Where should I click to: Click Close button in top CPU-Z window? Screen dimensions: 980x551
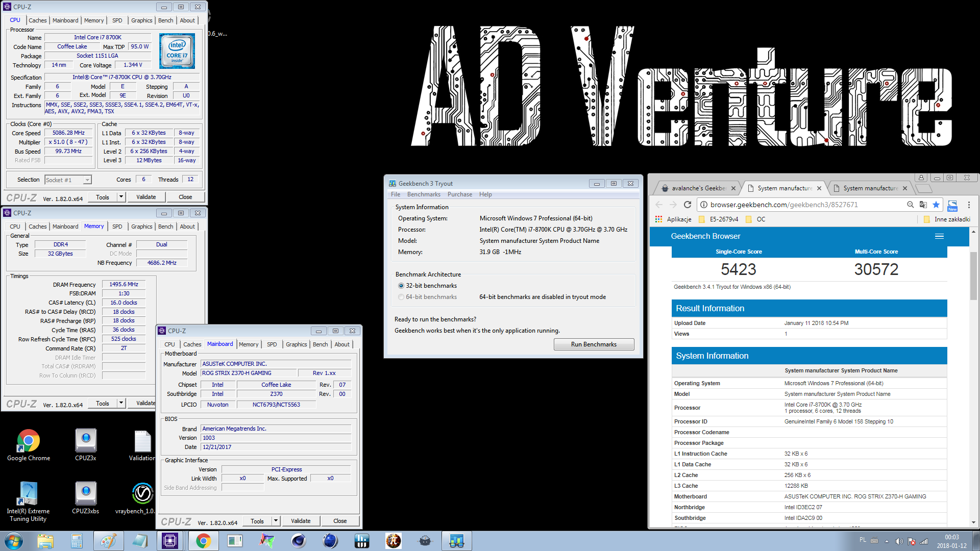pyautogui.click(x=185, y=197)
